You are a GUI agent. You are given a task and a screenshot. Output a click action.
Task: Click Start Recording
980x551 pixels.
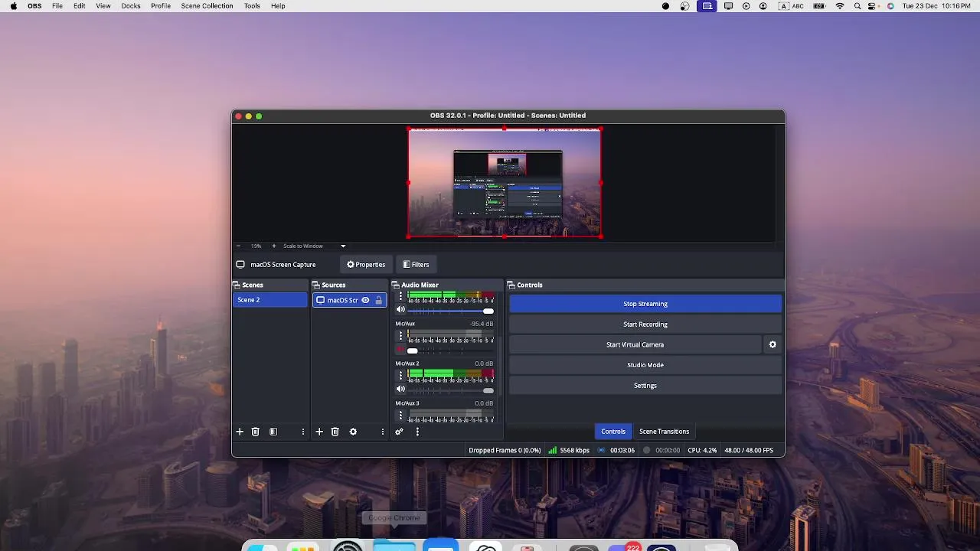point(645,324)
